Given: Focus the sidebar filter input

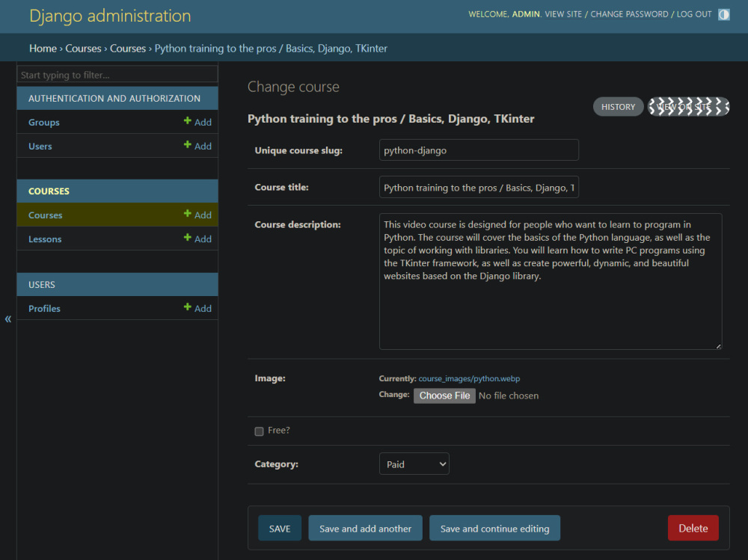Looking at the screenshot, I should pyautogui.click(x=117, y=75).
